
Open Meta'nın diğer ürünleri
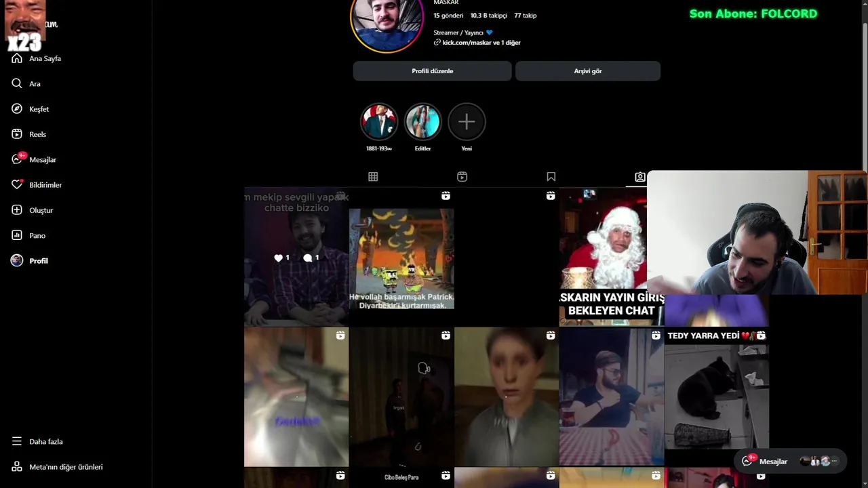[66, 467]
